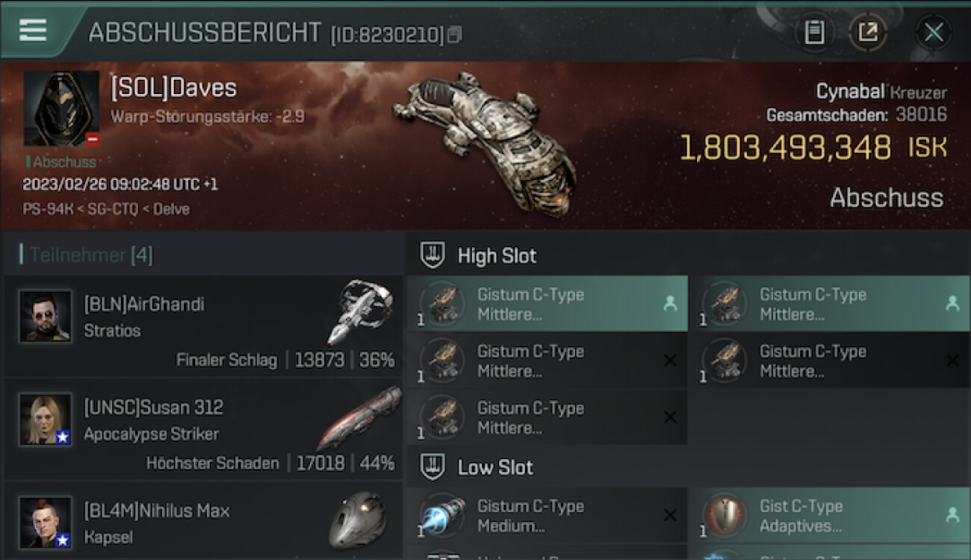The height and width of the screenshot is (560, 971).
Task: Click the Teilnehmer [4] header
Action: click(91, 255)
